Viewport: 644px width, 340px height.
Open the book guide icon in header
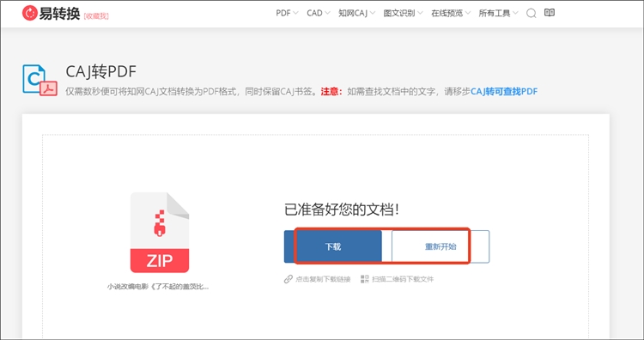click(x=550, y=13)
